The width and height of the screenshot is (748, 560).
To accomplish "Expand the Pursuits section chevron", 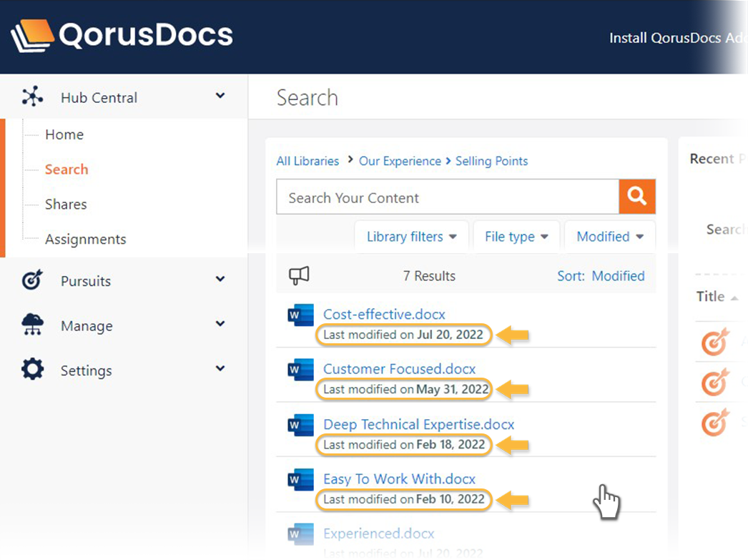I will [220, 278].
